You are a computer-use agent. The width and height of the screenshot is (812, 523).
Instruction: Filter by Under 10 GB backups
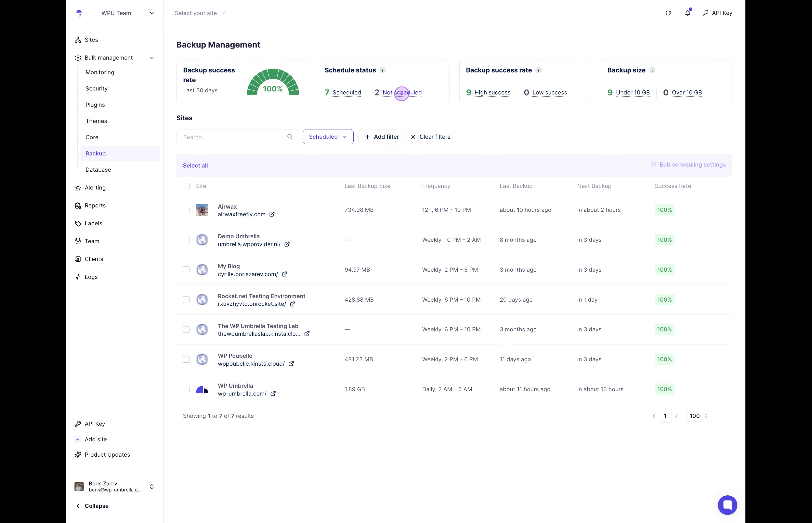coord(633,92)
